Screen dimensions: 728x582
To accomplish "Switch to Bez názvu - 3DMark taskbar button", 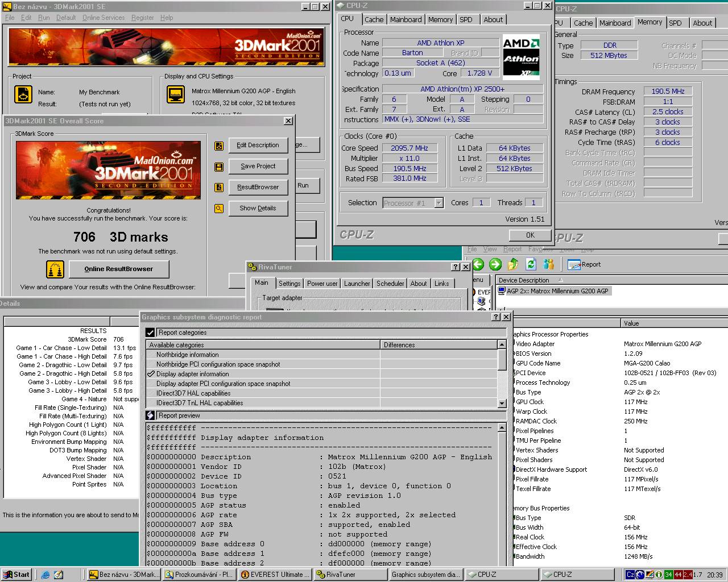I will [123, 575].
